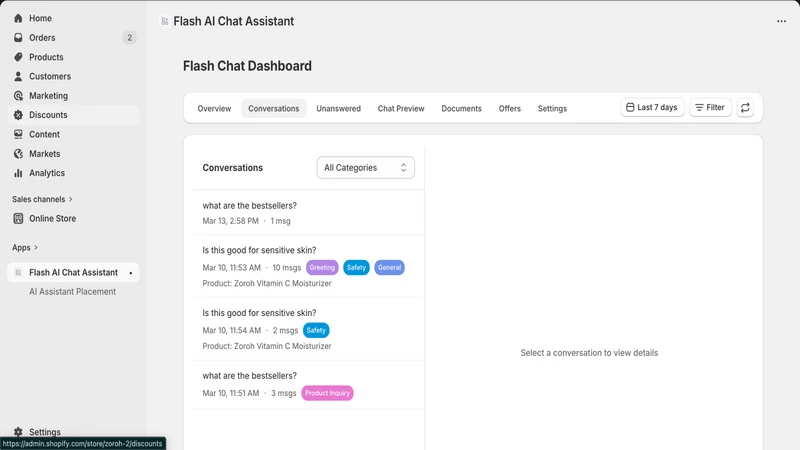Click the Marketing target icon
The height and width of the screenshot is (450, 800).
coord(18,96)
